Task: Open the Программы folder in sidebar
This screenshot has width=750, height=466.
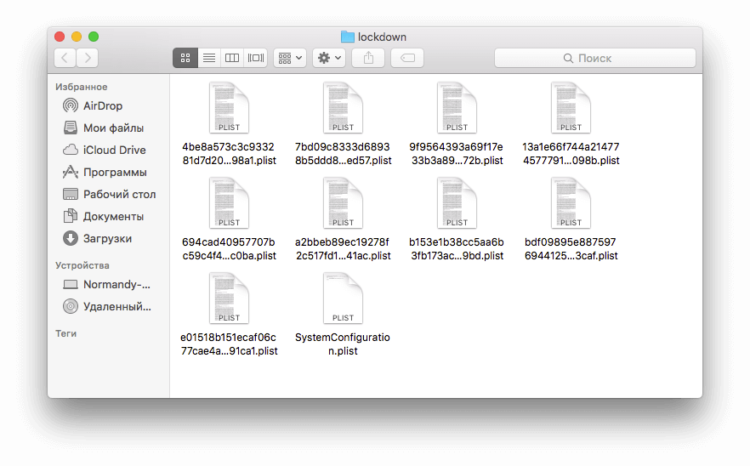Action: click(115, 172)
